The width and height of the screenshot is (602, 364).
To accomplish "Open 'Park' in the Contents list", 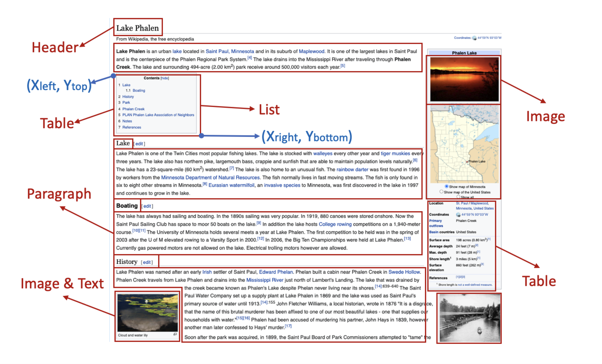I will (126, 103).
